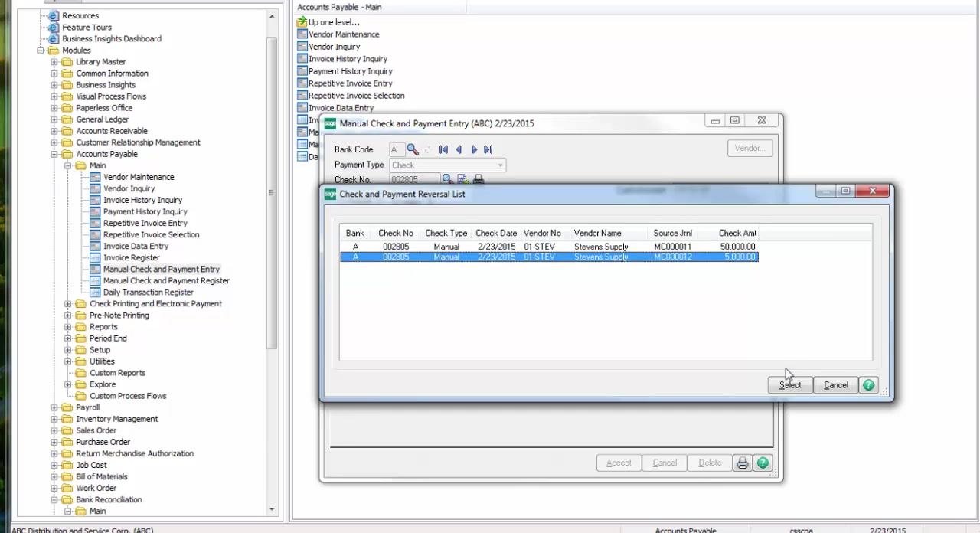Expand the General Ledger module folder
This screenshot has height=533, width=980.
[x=54, y=119]
